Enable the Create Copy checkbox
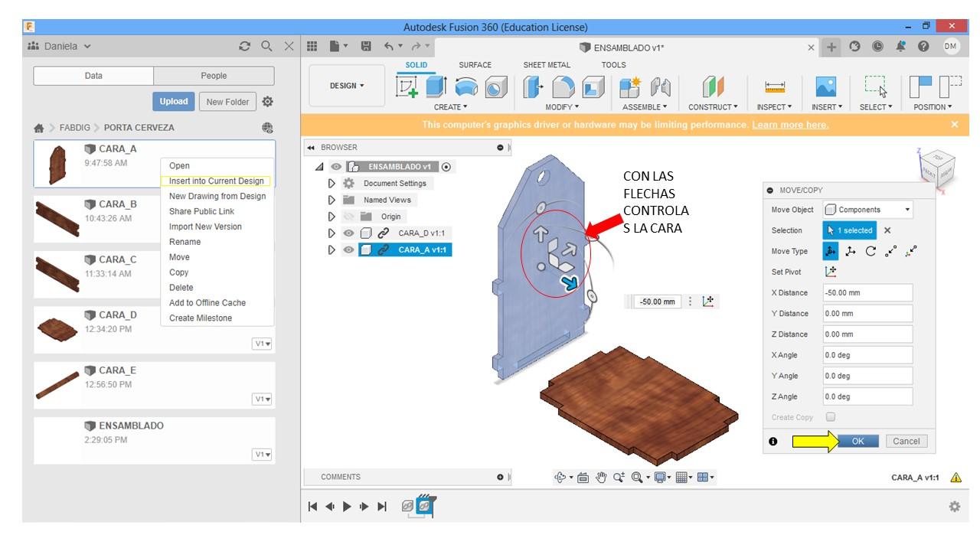This screenshot has height=551, width=980. [831, 417]
